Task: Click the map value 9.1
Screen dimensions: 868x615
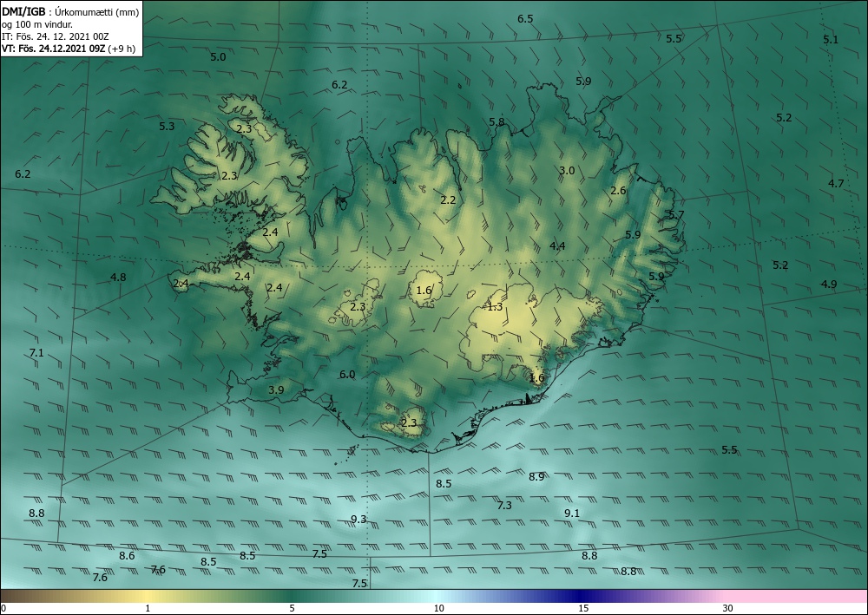Action: pos(572,513)
